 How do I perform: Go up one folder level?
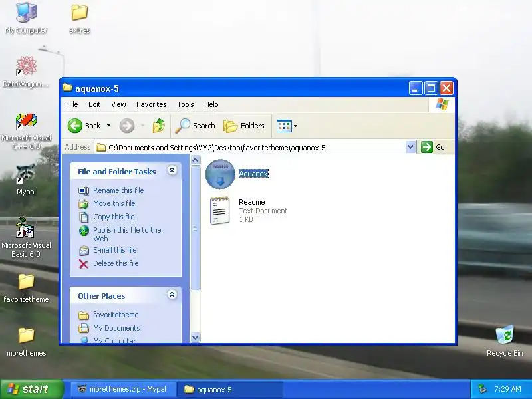(158, 126)
